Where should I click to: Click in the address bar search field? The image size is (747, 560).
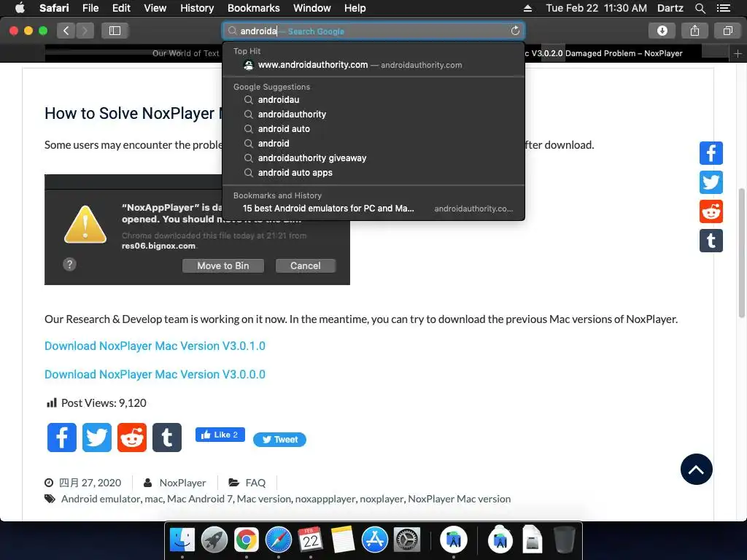tap(373, 31)
